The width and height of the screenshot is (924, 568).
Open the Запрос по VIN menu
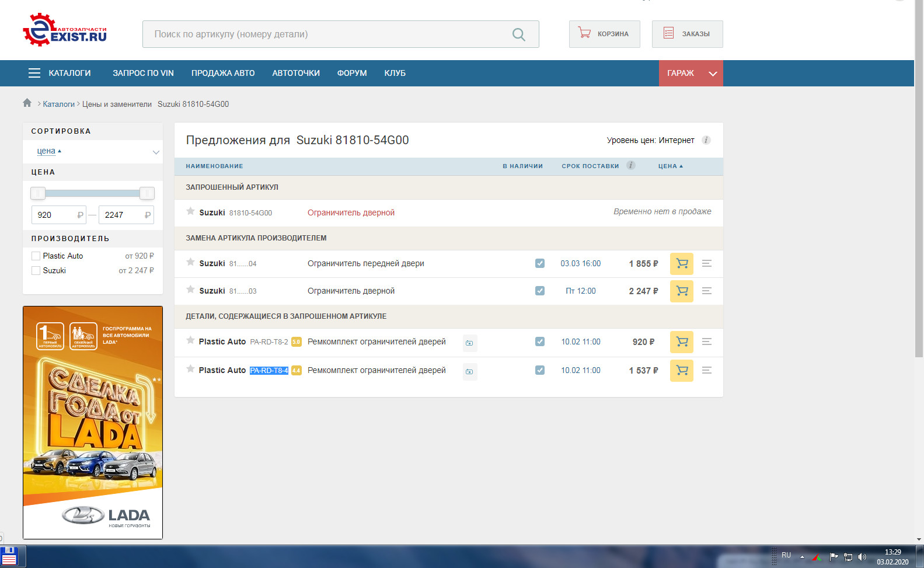[x=143, y=73]
